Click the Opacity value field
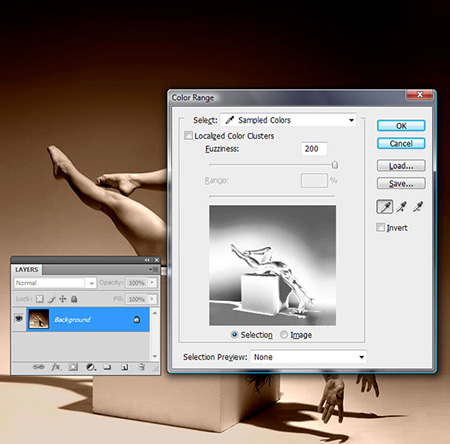450x444 pixels. click(136, 283)
